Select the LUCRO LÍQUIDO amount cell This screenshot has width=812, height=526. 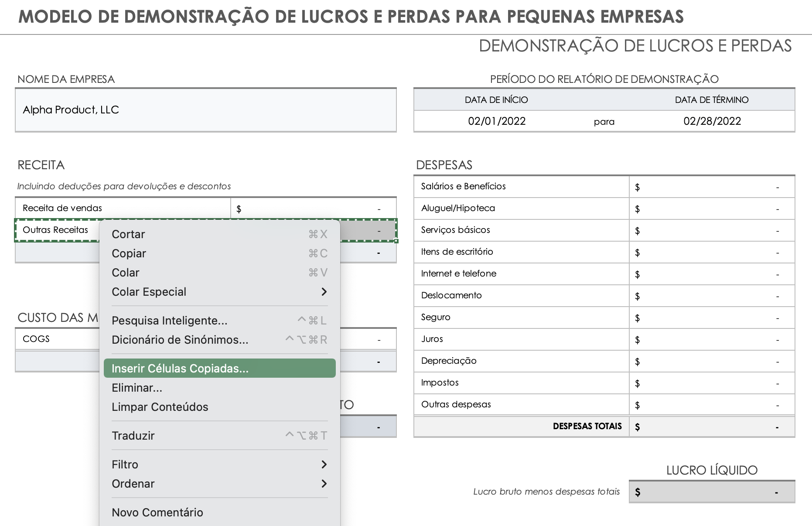click(712, 492)
